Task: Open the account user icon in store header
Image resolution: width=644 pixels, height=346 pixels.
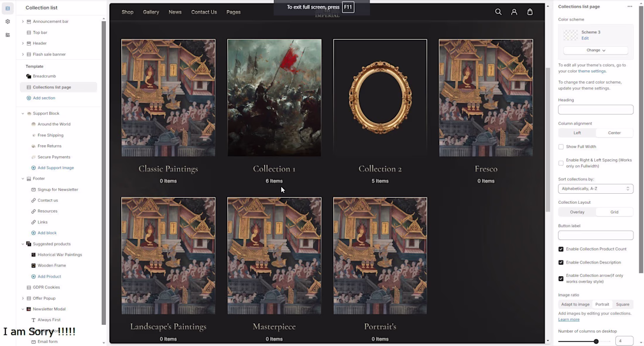Action: tap(514, 12)
